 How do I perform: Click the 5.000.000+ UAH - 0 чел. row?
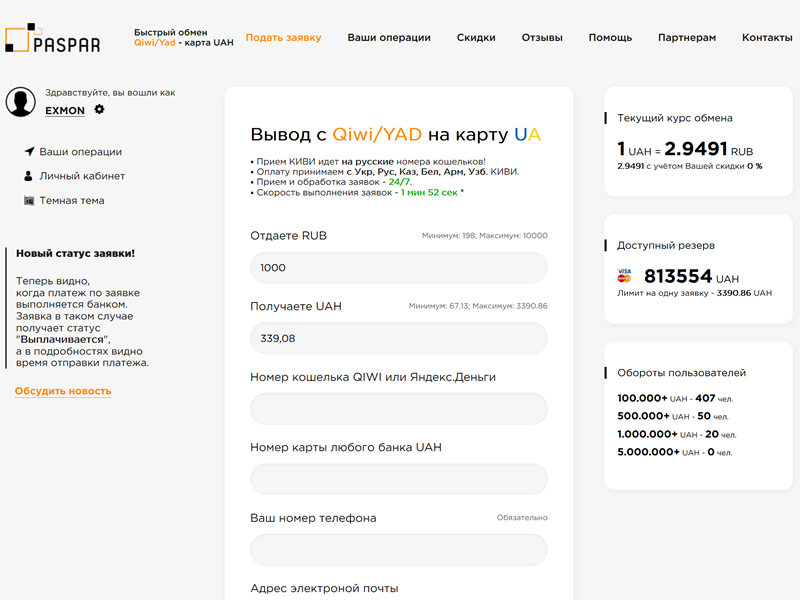pos(674,452)
